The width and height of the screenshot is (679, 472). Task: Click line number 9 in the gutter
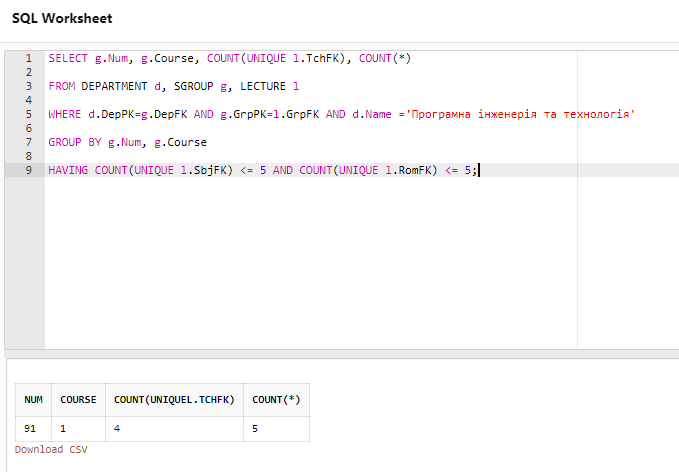[x=28, y=170]
